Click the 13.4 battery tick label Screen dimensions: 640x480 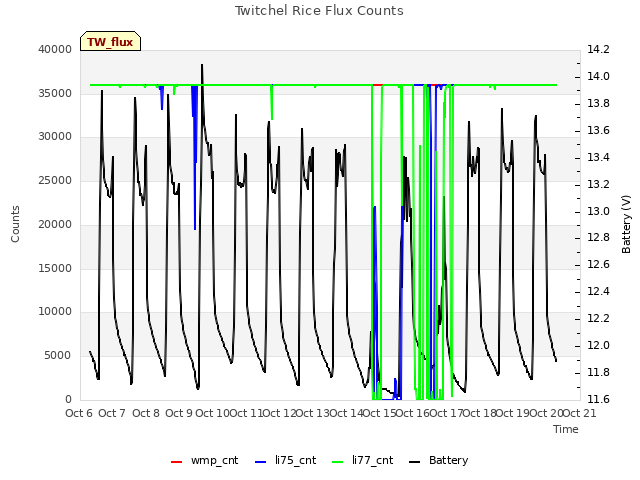(x=598, y=157)
